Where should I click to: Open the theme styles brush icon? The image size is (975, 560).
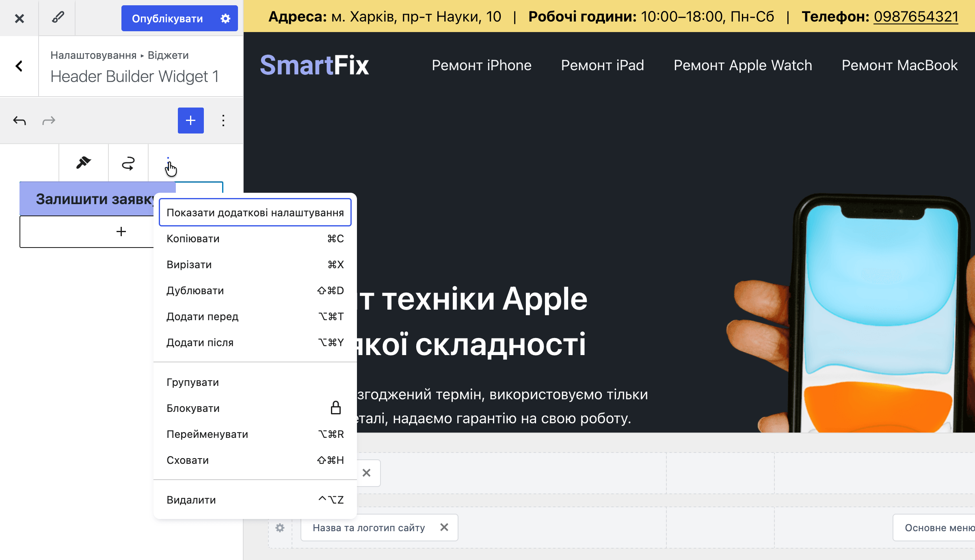[57, 17]
